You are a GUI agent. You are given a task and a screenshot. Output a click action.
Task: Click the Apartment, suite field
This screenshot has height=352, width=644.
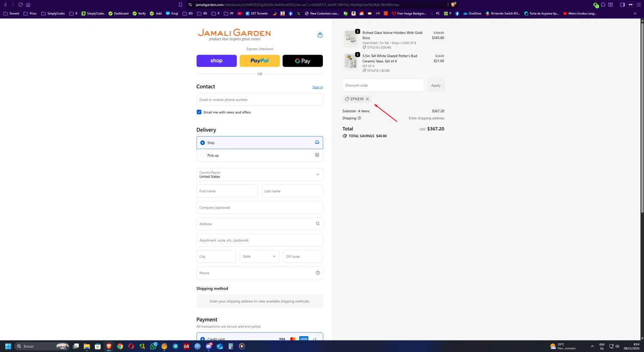click(x=260, y=240)
